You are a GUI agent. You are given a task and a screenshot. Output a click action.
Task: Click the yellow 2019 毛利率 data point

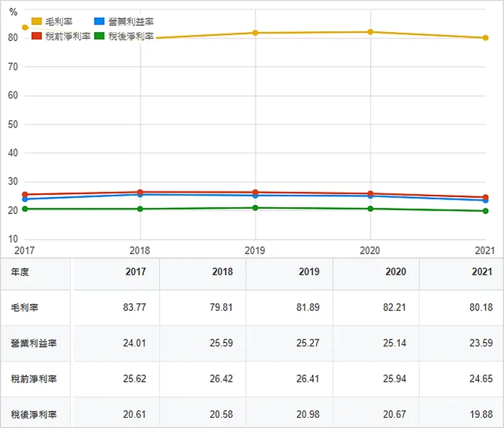255,33
